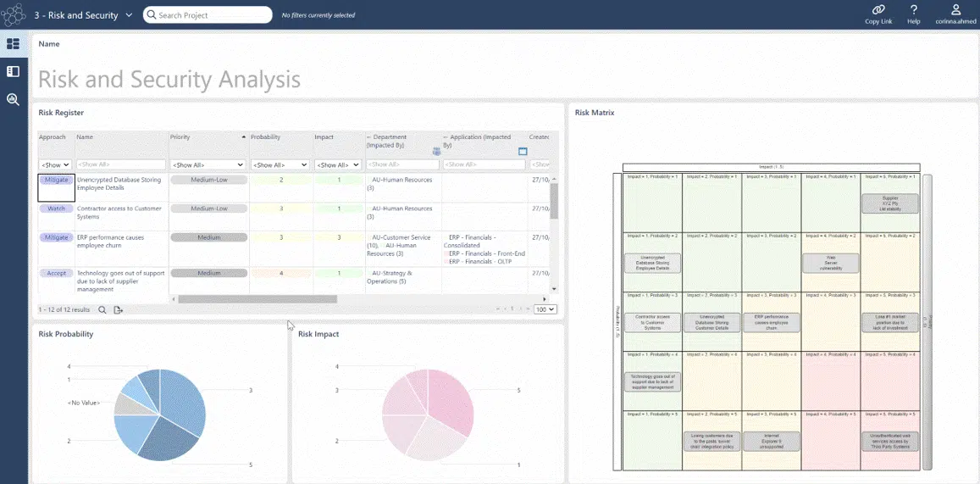
Task: Open the Priority filter Show All dropdown
Action: click(x=208, y=164)
